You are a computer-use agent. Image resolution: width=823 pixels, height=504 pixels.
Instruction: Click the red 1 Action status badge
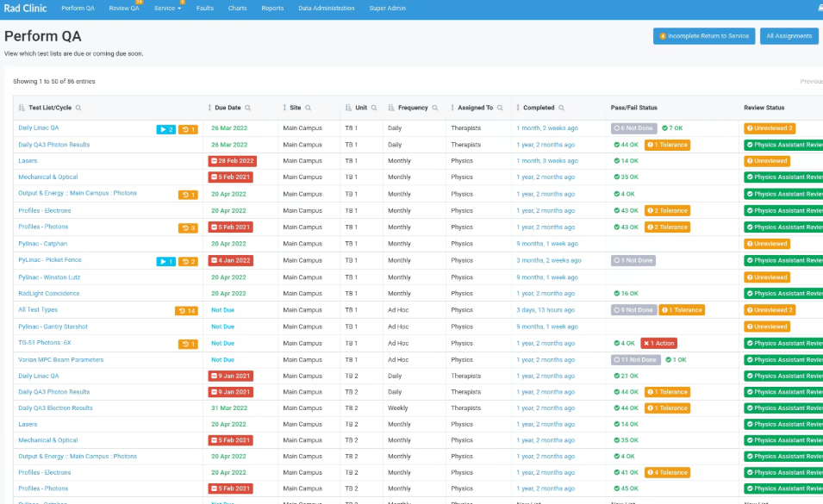(x=658, y=344)
